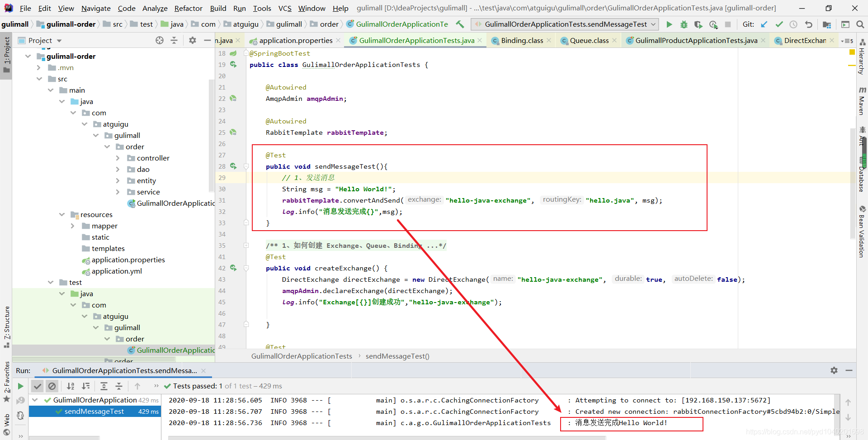Toggle the 1: Project tool window
This screenshot has height=440, width=868.
(6, 55)
